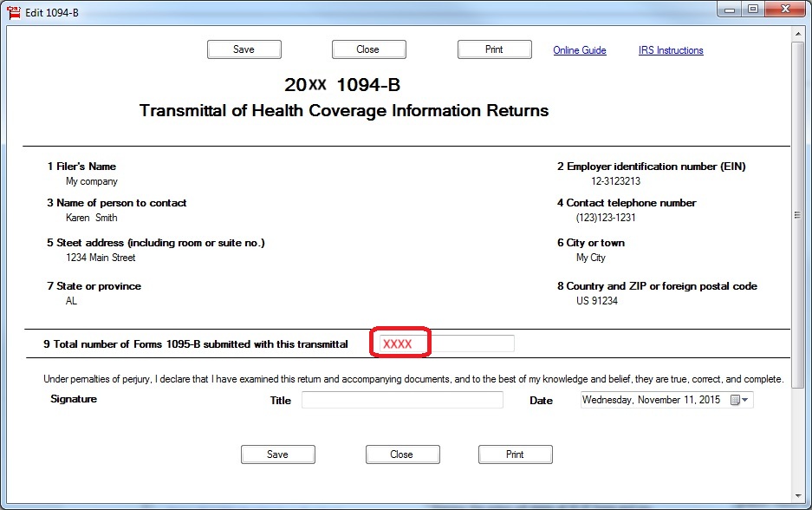Open the IRS Instructions link
The image size is (812, 510).
(671, 50)
